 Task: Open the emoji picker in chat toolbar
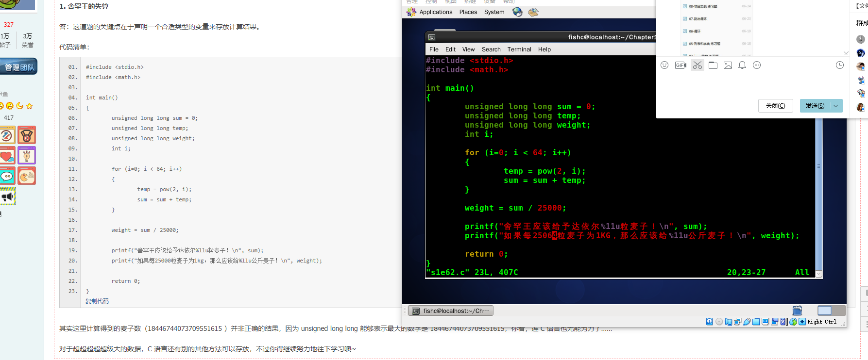[x=664, y=65]
